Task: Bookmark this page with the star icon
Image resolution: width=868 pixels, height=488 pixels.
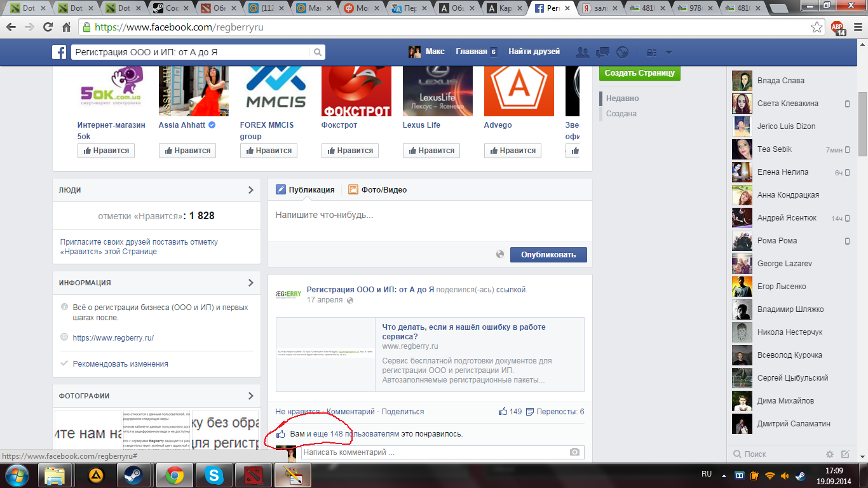Action: [817, 27]
